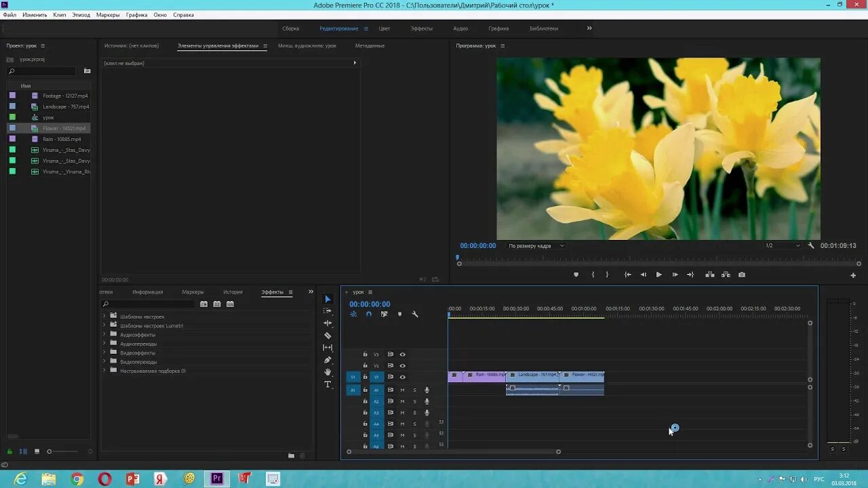
Task: Toggle the timeline Snap magnet
Action: (x=369, y=314)
